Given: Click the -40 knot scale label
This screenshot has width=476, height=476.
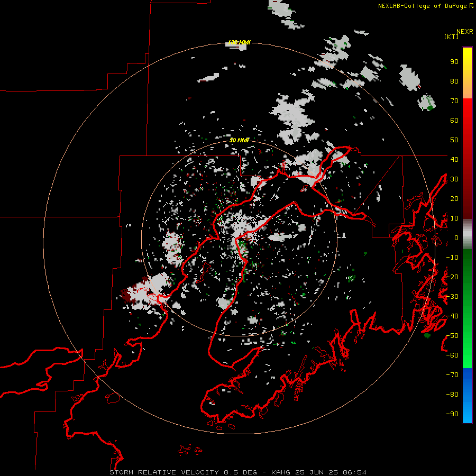Looking at the screenshot, I should (x=452, y=316).
